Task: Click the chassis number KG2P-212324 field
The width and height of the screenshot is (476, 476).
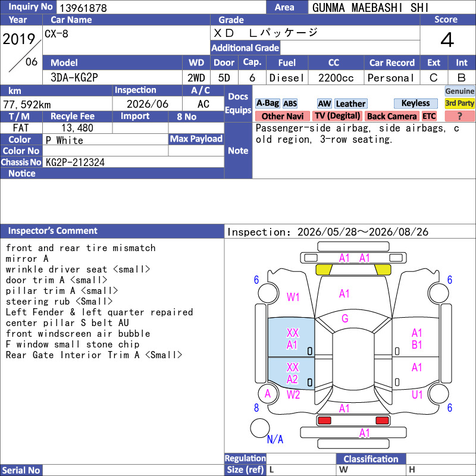Action: pos(133,162)
